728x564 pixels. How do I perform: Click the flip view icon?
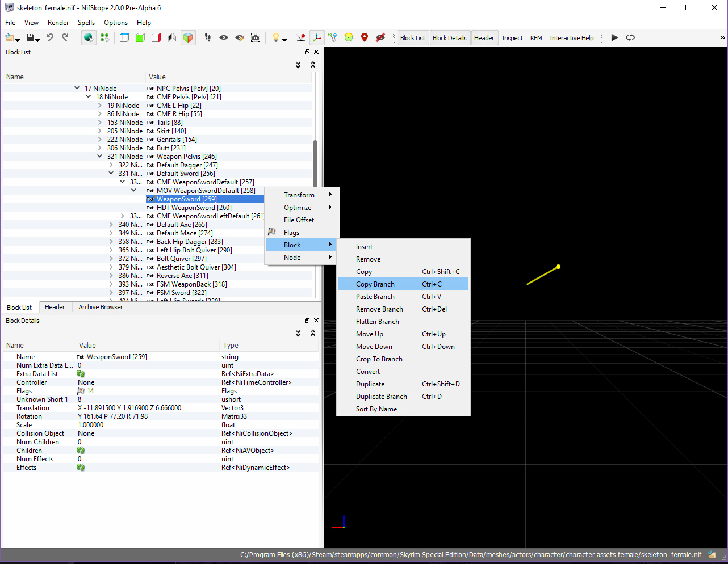(x=172, y=38)
